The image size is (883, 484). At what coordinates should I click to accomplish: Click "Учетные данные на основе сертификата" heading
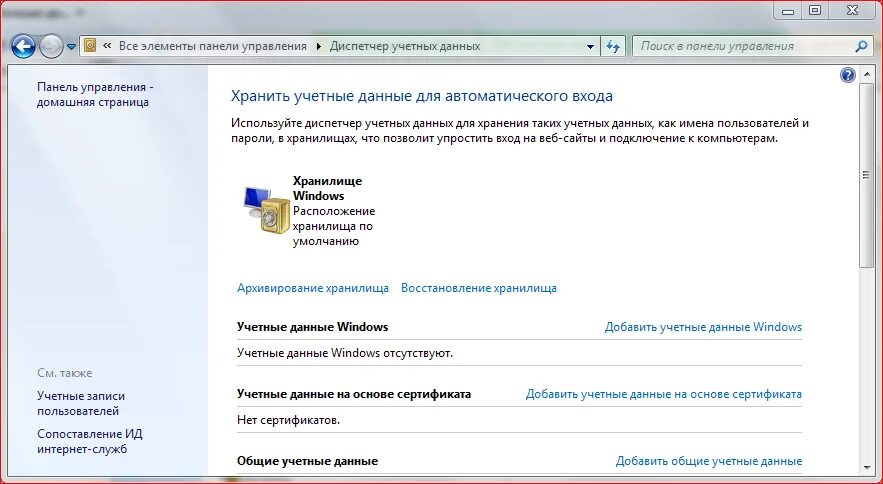click(354, 394)
